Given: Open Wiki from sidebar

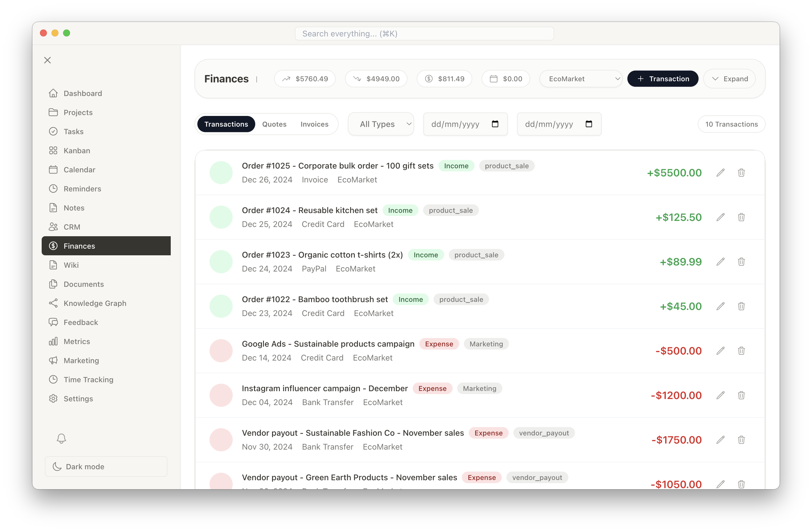Looking at the screenshot, I should [106, 265].
